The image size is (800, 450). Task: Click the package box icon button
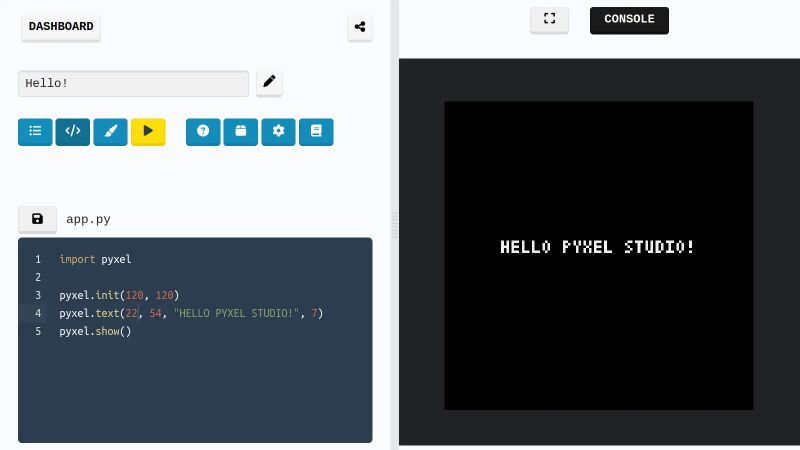(241, 132)
